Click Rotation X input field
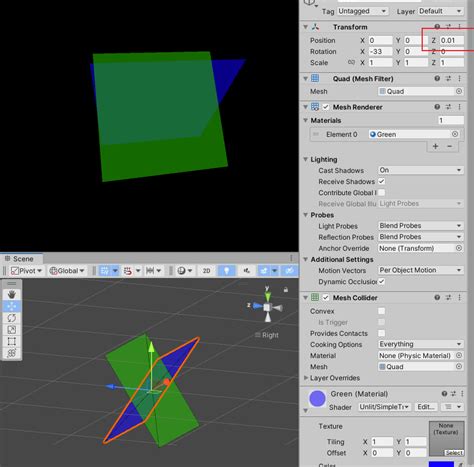474x467 pixels. click(381, 51)
